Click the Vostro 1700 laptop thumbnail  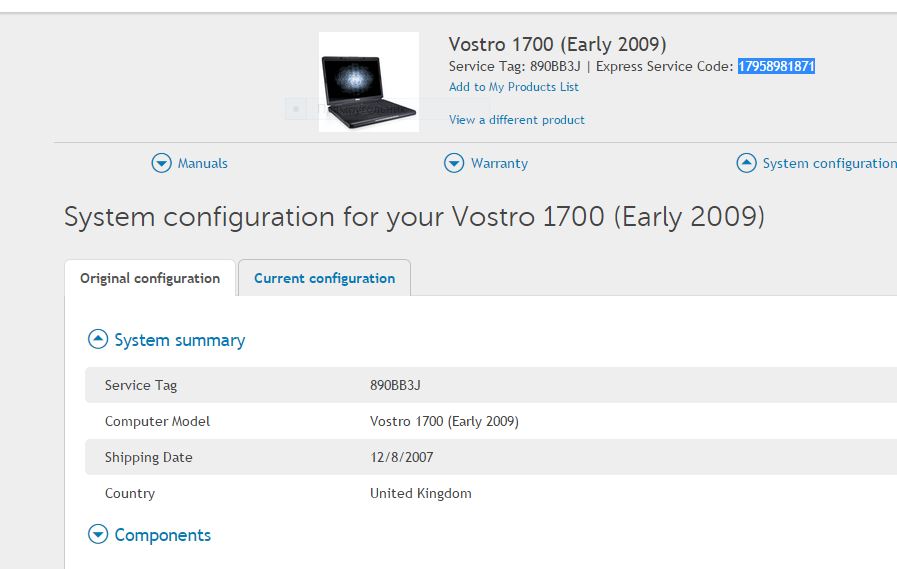(368, 82)
